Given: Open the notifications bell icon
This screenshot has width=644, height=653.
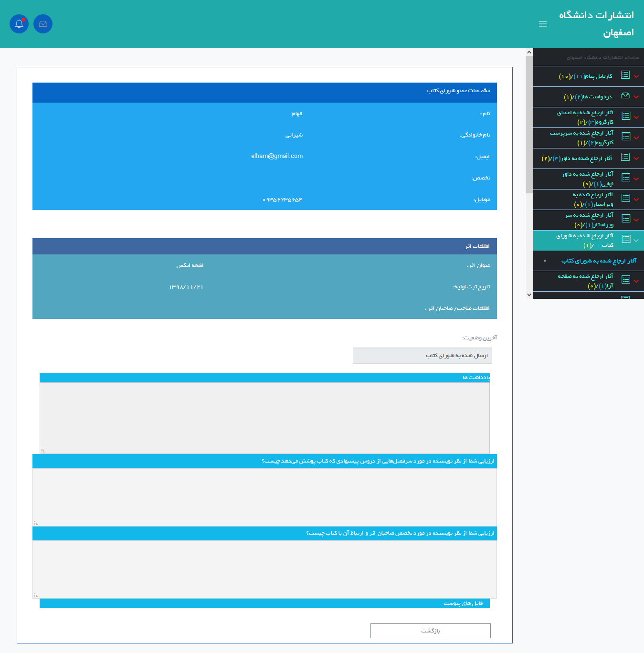Looking at the screenshot, I should (x=19, y=24).
